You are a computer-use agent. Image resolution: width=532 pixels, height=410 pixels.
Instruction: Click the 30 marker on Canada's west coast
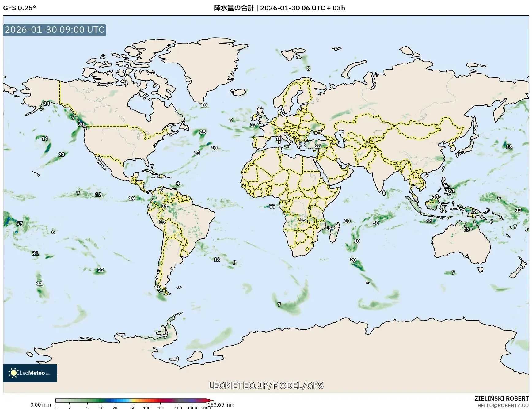[x=81, y=124]
